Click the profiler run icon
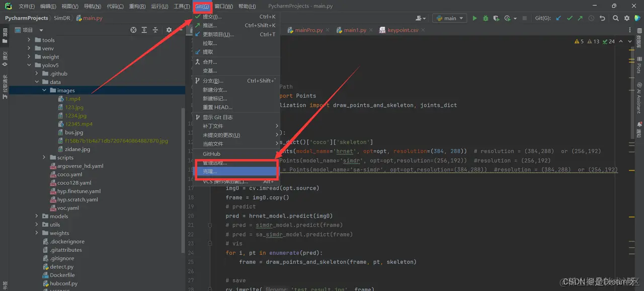 coord(508,18)
